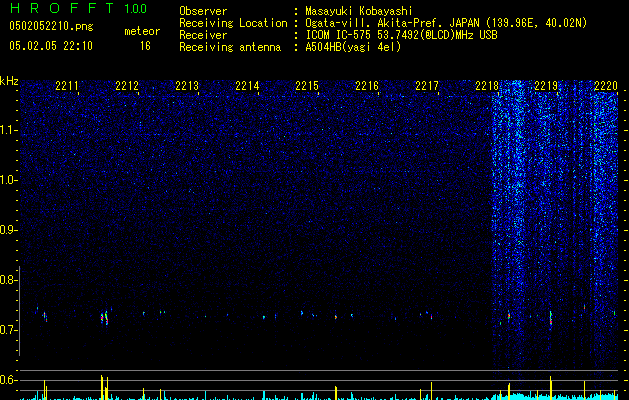Click the meteor count 16
This screenshot has height=400, width=629.
[x=145, y=46]
